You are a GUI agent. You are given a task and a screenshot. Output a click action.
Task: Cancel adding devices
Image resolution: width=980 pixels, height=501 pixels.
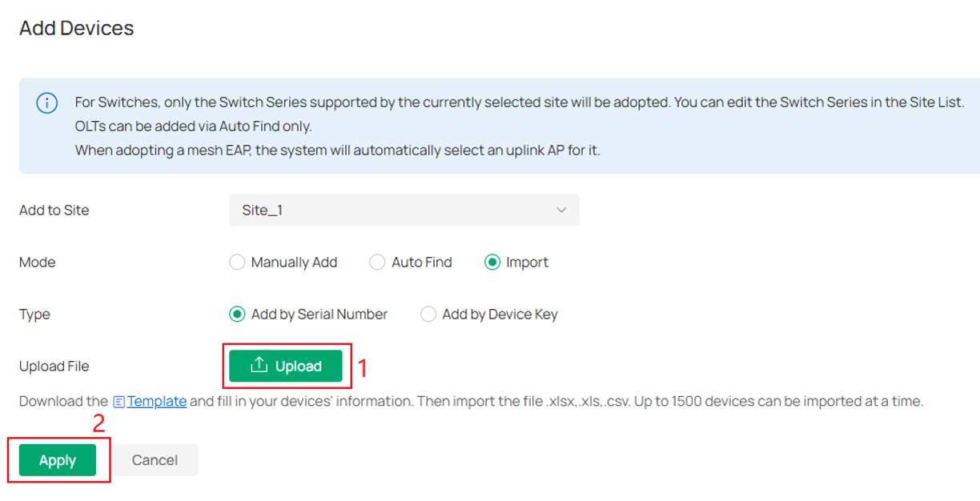pyautogui.click(x=155, y=460)
